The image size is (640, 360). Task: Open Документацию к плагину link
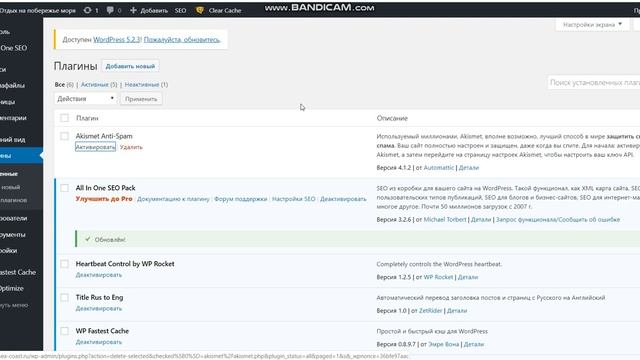click(x=173, y=199)
